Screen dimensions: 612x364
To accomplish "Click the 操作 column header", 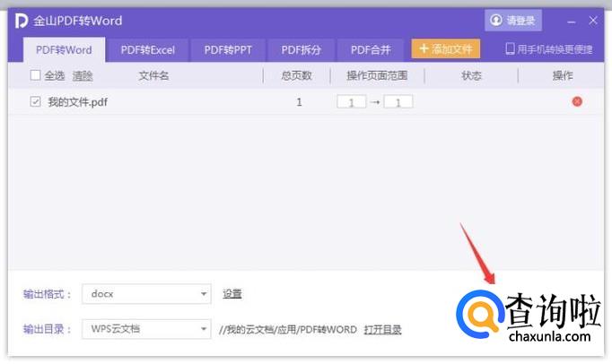I will coord(563,75).
